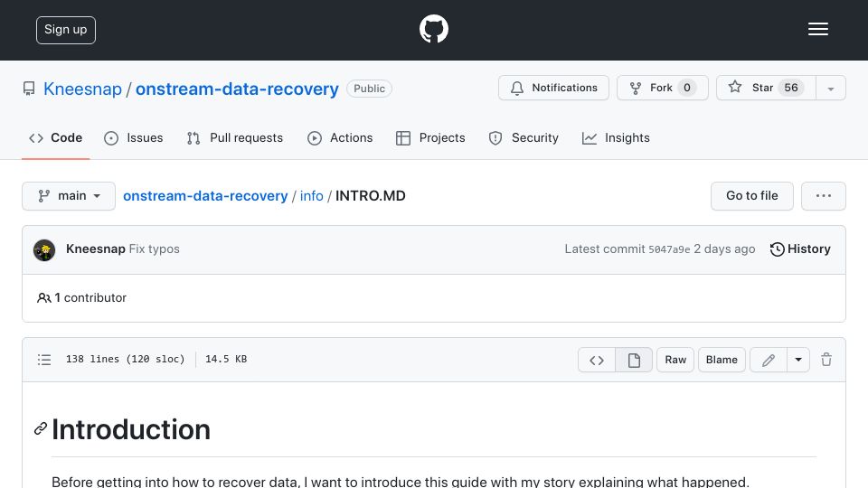Open the Kneesnap owner profile link
The image size is (868, 488).
(x=82, y=89)
